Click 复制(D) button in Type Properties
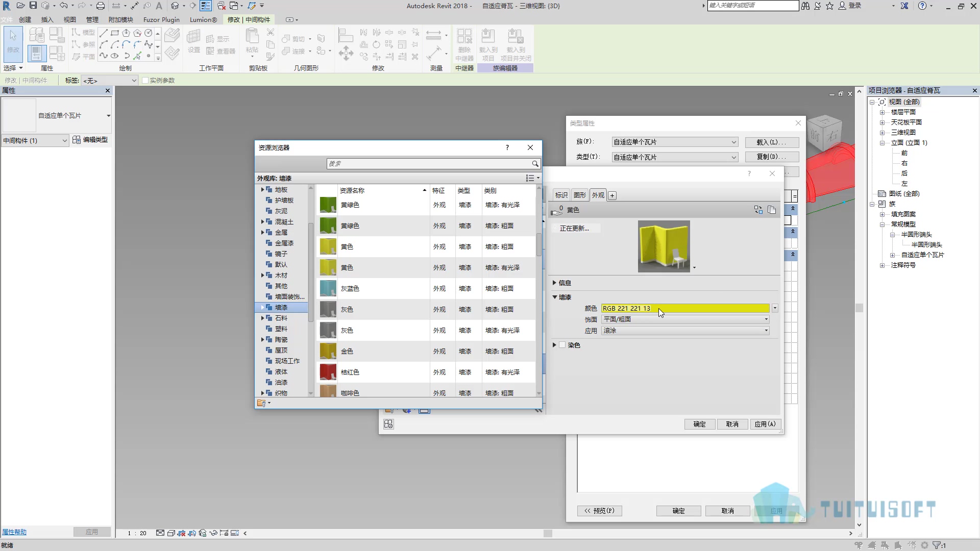Screen dimensions: 980x551 click(x=772, y=157)
